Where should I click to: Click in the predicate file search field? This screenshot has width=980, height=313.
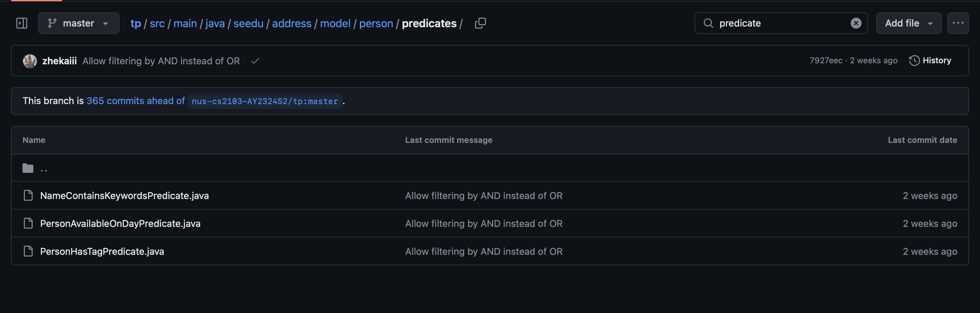click(x=780, y=23)
